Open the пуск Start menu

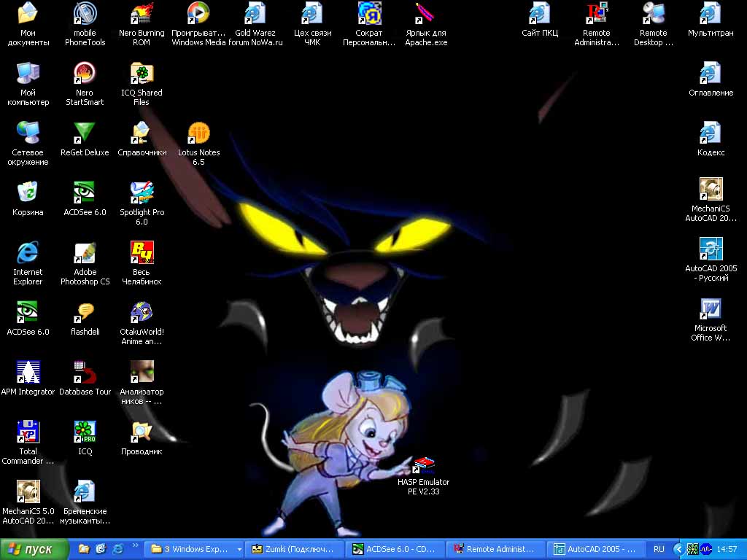click(x=34, y=549)
